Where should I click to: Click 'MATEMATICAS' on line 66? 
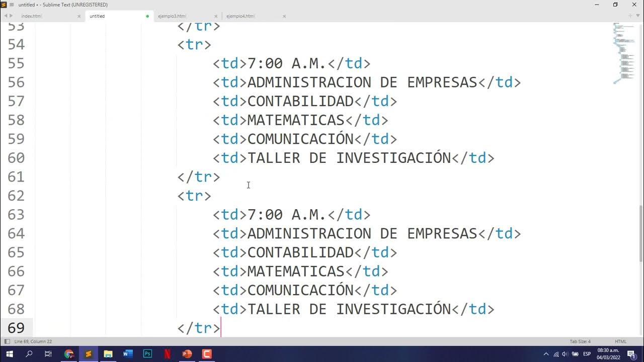[x=296, y=271]
